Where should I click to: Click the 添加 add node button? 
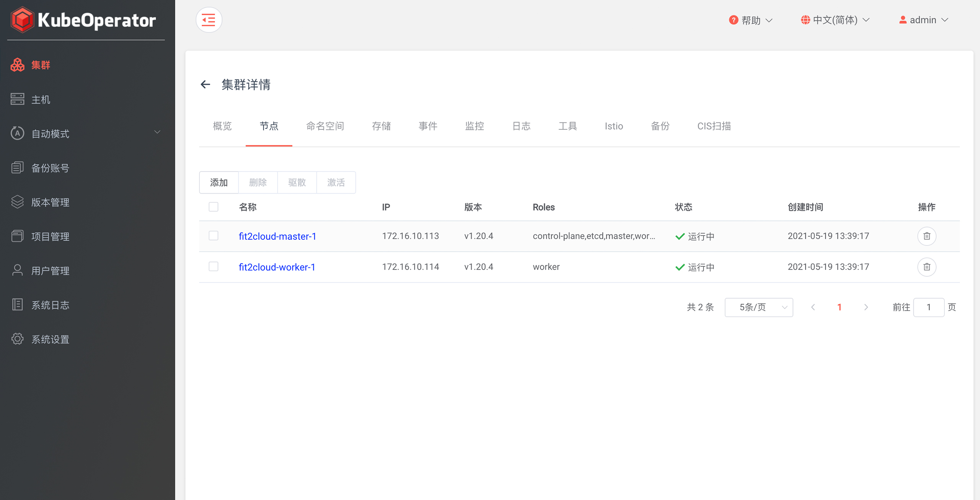[219, 182]
